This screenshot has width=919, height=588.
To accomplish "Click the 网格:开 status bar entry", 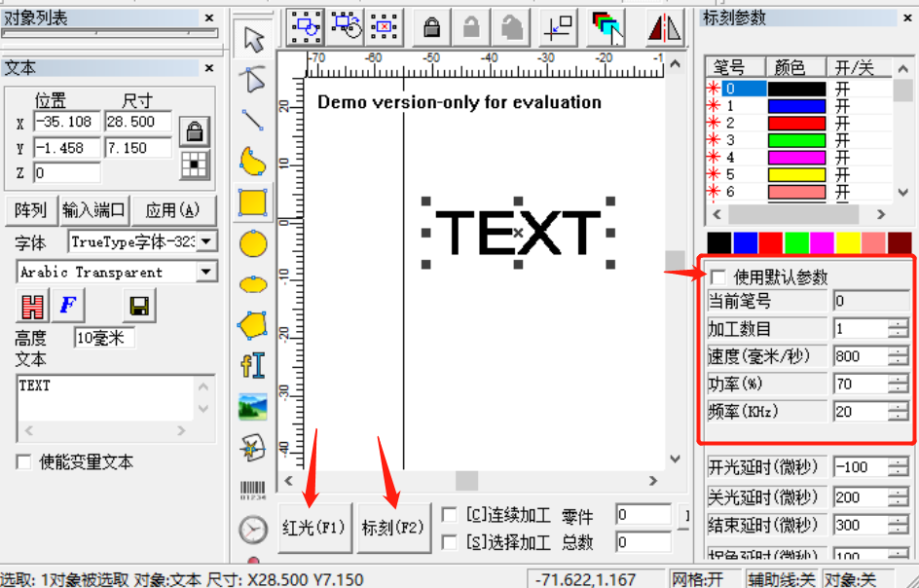I will tap(703, 579).
